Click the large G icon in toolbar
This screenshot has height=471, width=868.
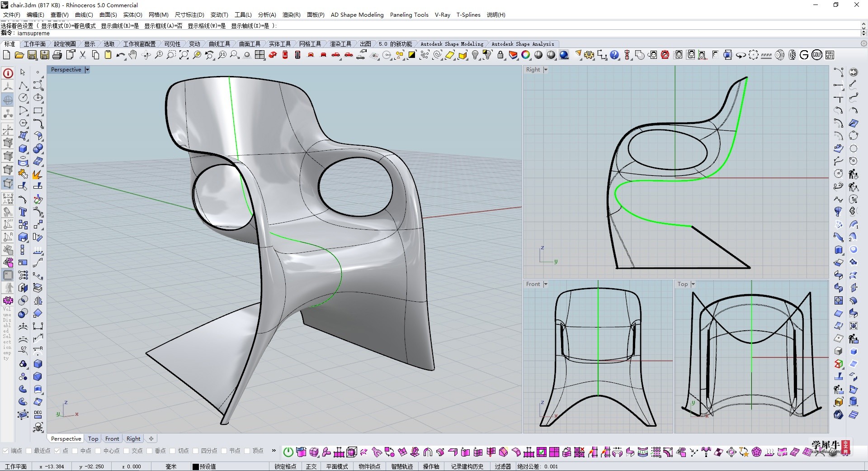[804, 55]
